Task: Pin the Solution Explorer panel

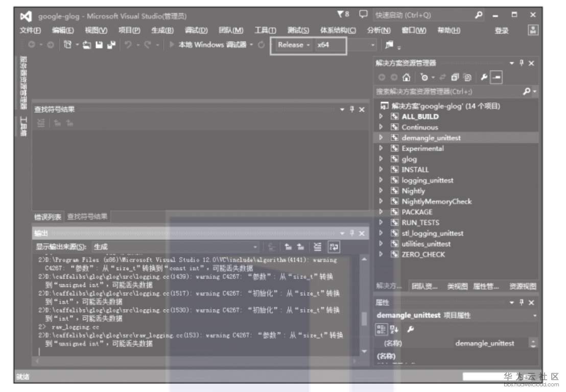Action: click(x=521, y=63)
